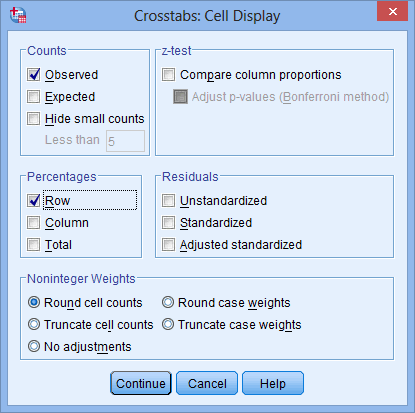Select Round cell counts radio button
The height and width of the screenshot is (413, 415).
pos(34,302)
